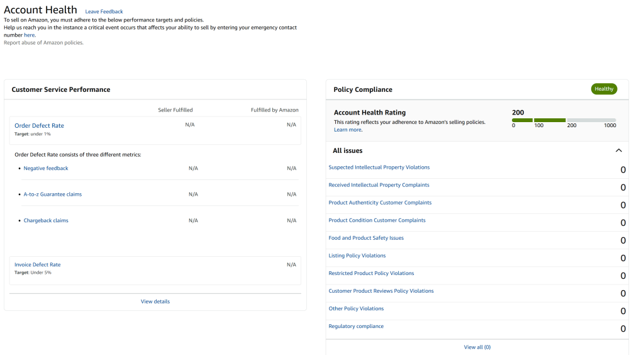Viewport: 644px width, 355px height.
Task: Open Report abuse of Amazon policies
Action: pyautogui.click(x=43, y=42)
